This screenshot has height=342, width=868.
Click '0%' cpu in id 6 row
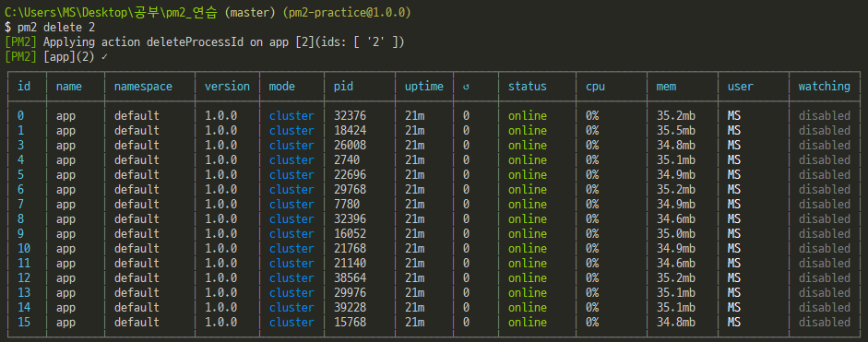click(592, 189)
